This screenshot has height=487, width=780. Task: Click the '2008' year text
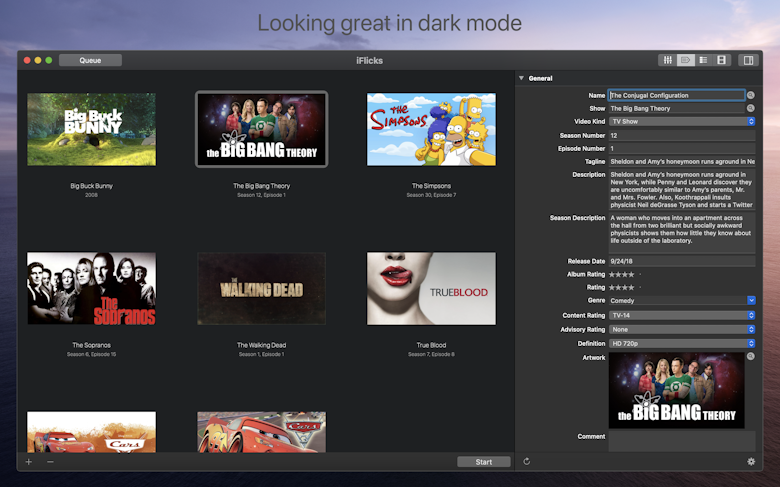[92, 195]
